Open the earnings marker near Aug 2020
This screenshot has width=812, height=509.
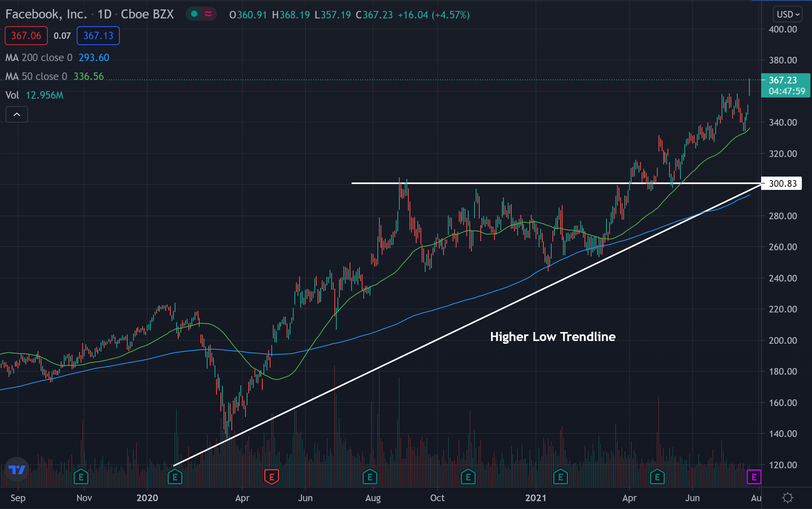tap(370, 477)
